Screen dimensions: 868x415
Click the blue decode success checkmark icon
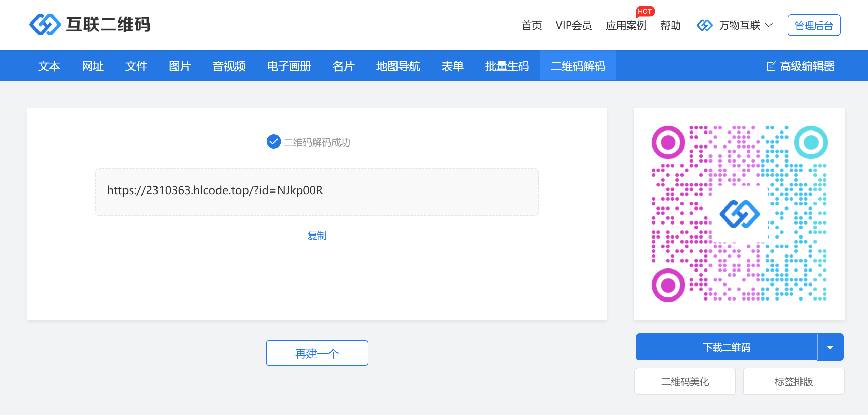pos(273,142)
